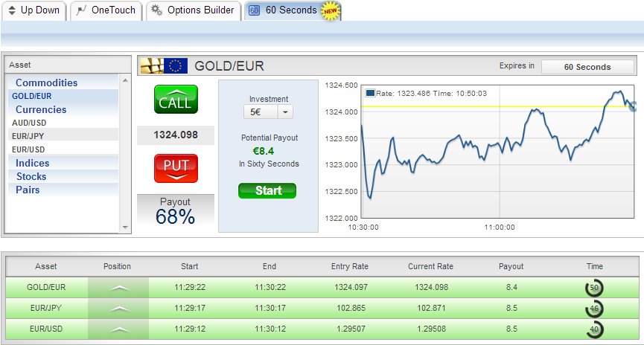Switch to the Up Down tab
This screenshot has width=644, height=345.
point(34,10)
